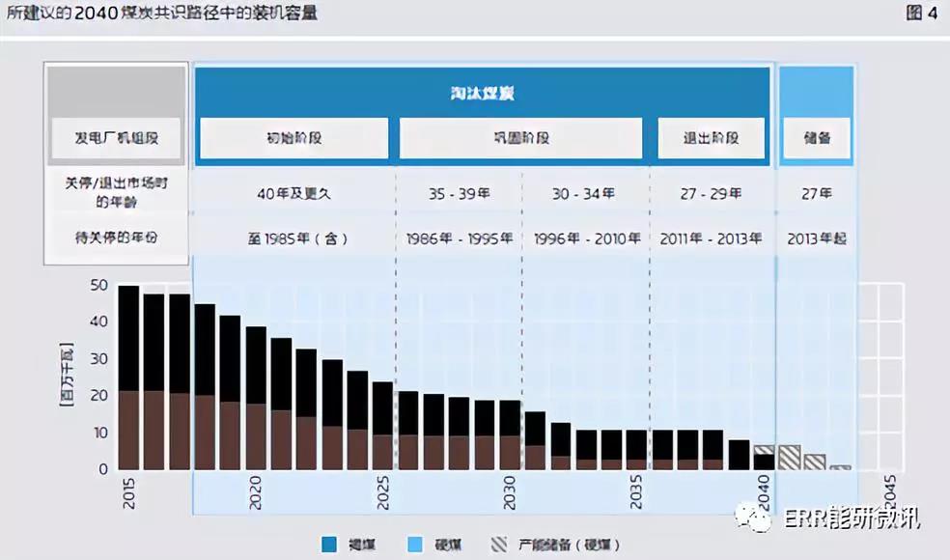The image size is (950, 560).
Task: Click the y-axis value 20
Action: coord(98,395)
